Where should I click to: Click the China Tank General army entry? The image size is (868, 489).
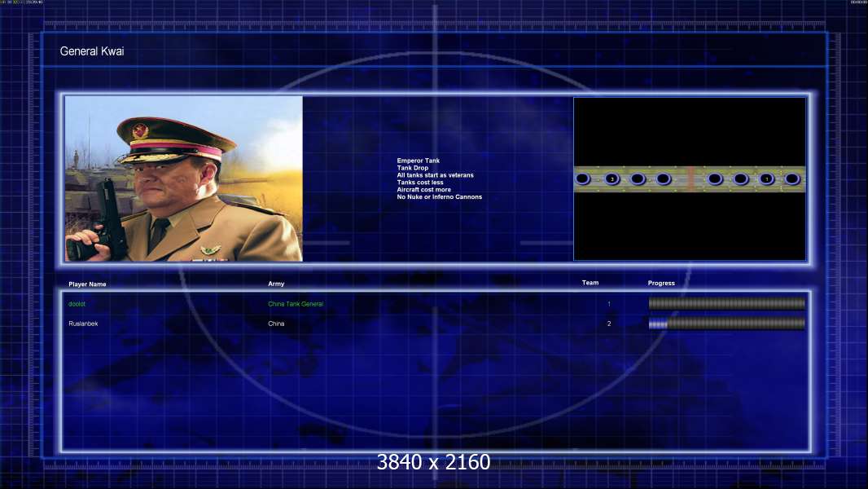pyautogui.click(x=296, y=304)
